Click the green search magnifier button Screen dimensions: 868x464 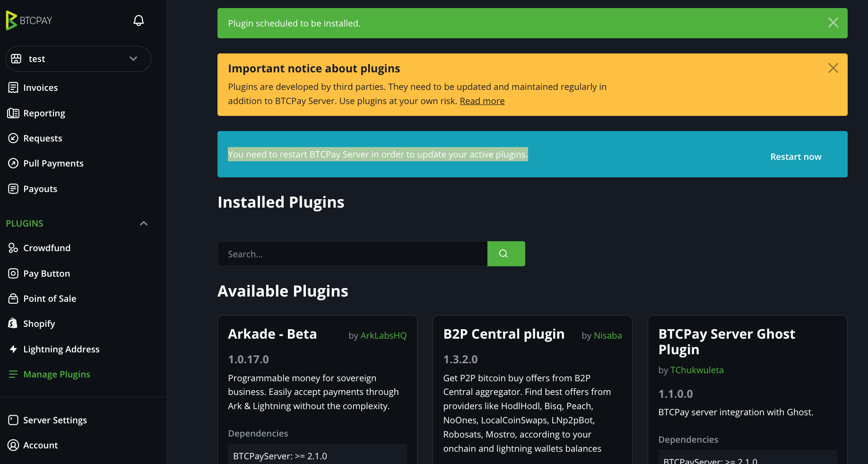coord(506,254)
